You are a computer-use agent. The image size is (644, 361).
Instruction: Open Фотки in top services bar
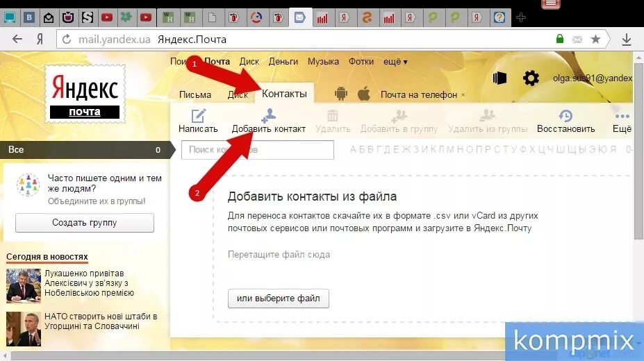tap(361, 62)
